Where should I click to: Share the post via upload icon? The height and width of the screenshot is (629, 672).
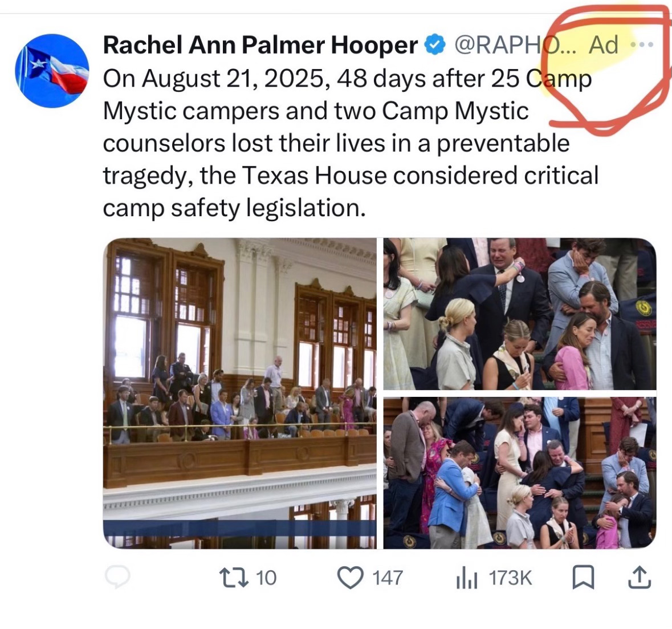click(640, 577)
